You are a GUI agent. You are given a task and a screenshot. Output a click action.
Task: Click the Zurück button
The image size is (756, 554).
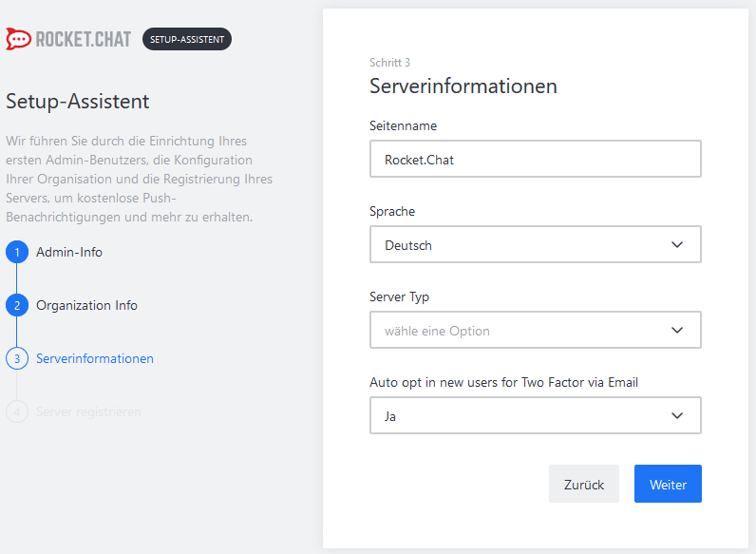coord(584,484)
